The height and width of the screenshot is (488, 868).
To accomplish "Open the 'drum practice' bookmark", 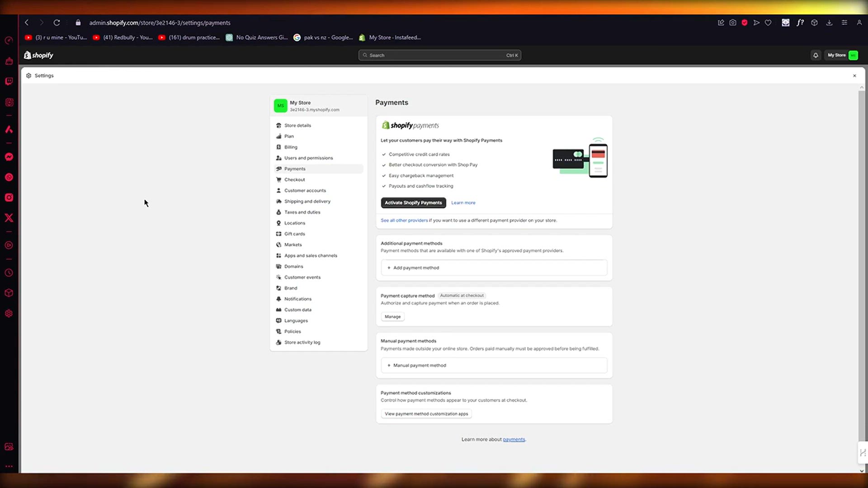I will tap(189, 38).
